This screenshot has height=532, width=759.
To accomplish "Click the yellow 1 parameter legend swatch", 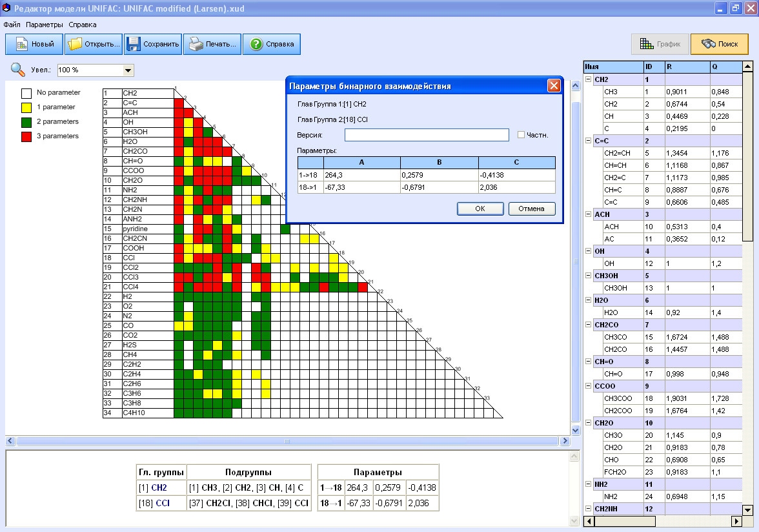I will tap(26, 107).
